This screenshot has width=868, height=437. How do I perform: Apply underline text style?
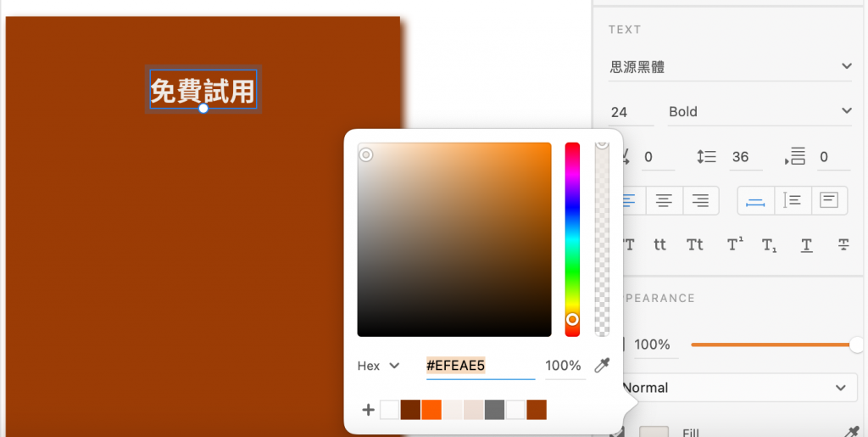807,245
